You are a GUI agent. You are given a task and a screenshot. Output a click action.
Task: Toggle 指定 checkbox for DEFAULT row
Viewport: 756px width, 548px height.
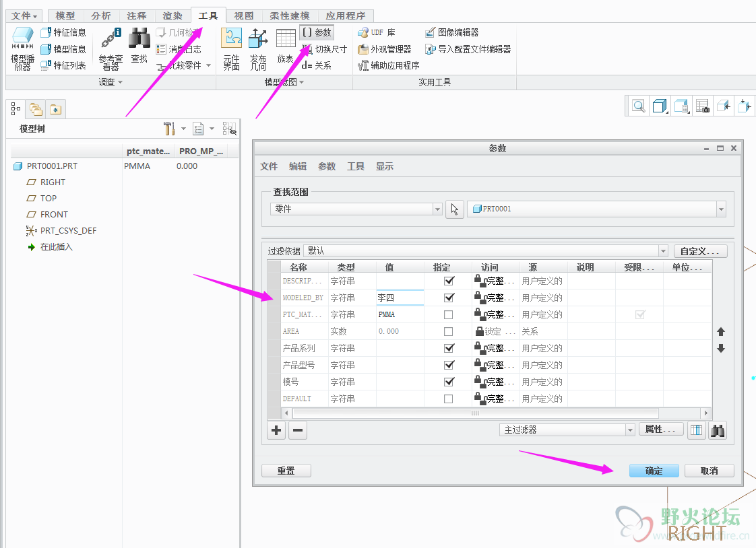pos(448,399)
